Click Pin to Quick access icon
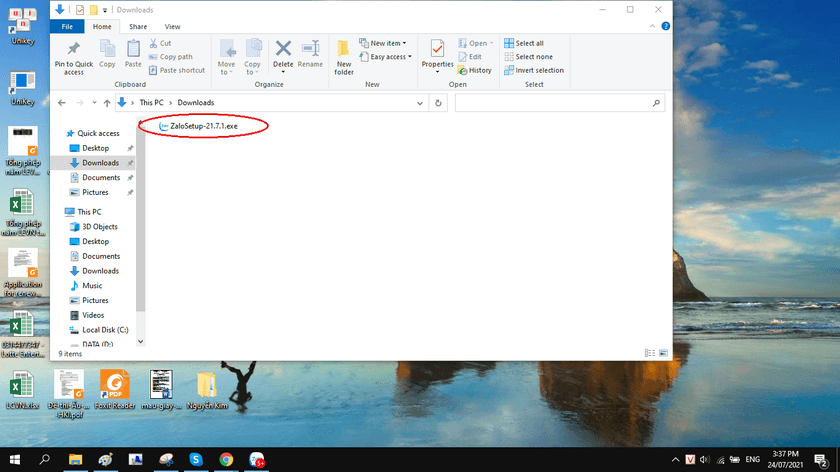 click(74, 52)
